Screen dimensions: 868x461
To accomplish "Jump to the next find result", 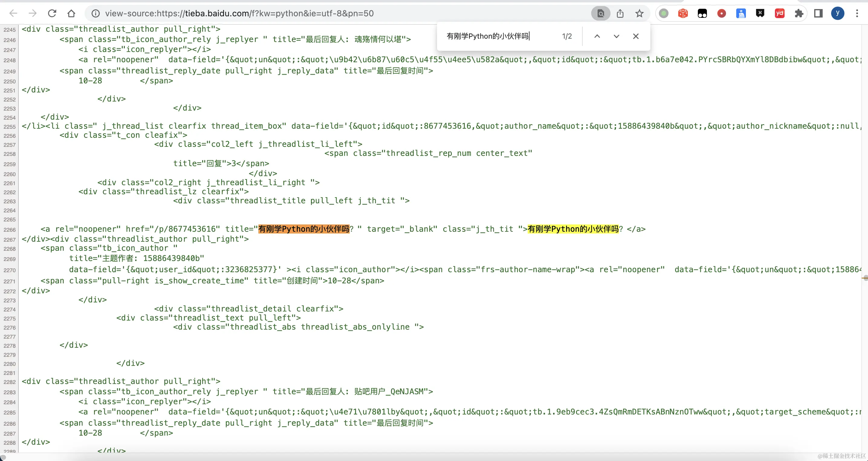I will point(616,36).
